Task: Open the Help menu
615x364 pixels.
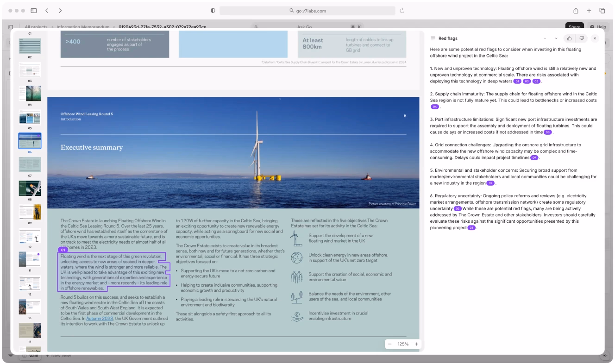Action: tap(598, 27)
